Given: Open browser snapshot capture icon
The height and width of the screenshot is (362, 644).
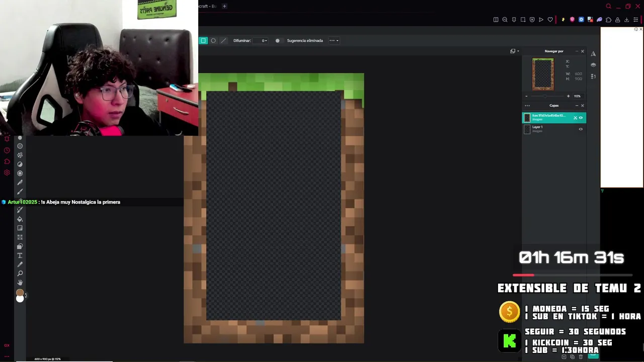Looking at the screenshot, I should coord(523,20).
